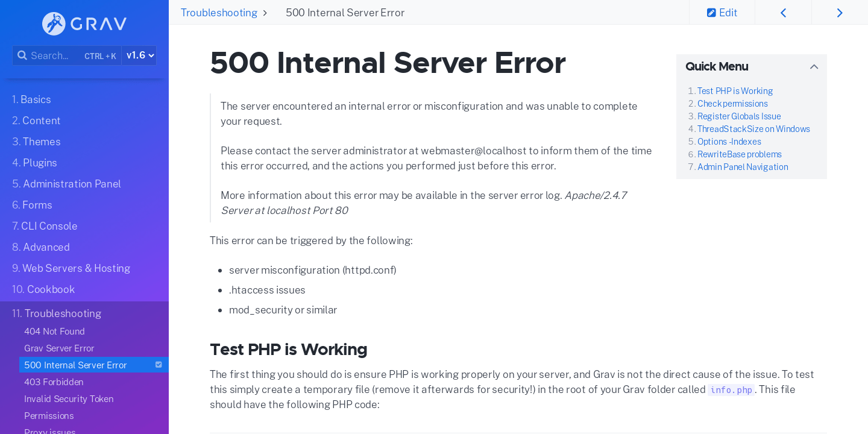The image size is (868, 434).
Task: Go to next page arrow
Action: tap(839, 13)
